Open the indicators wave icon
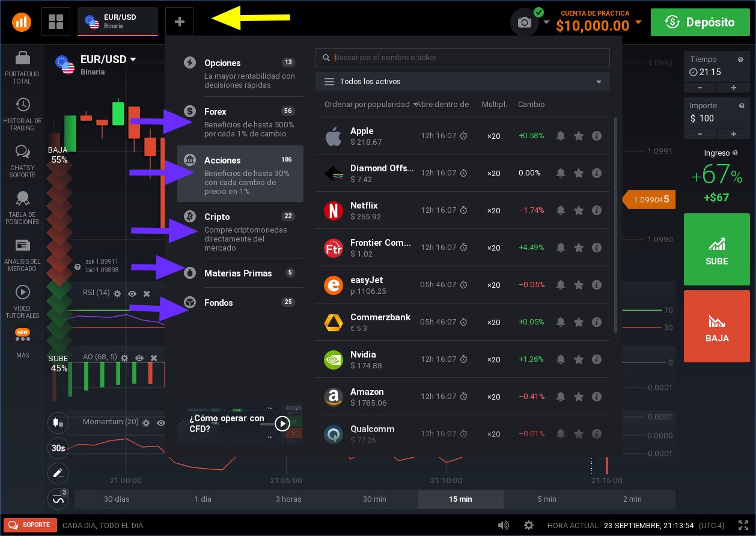 [x=58, y=499]
